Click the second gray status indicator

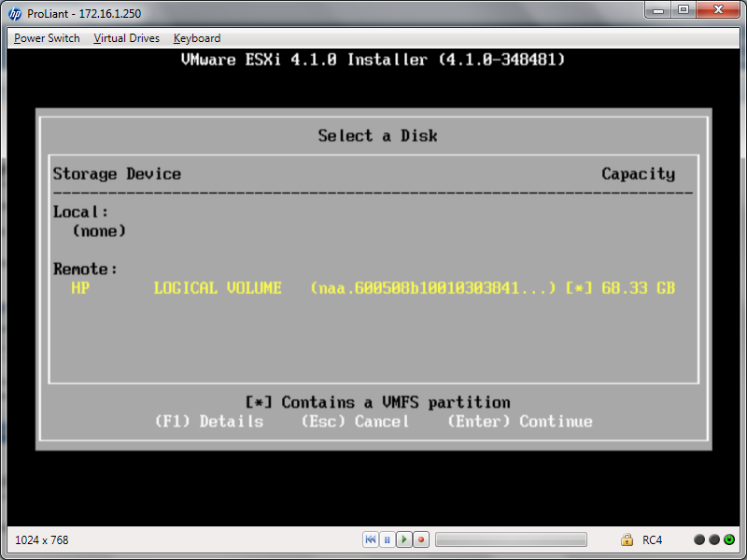[x=714, y=539]
